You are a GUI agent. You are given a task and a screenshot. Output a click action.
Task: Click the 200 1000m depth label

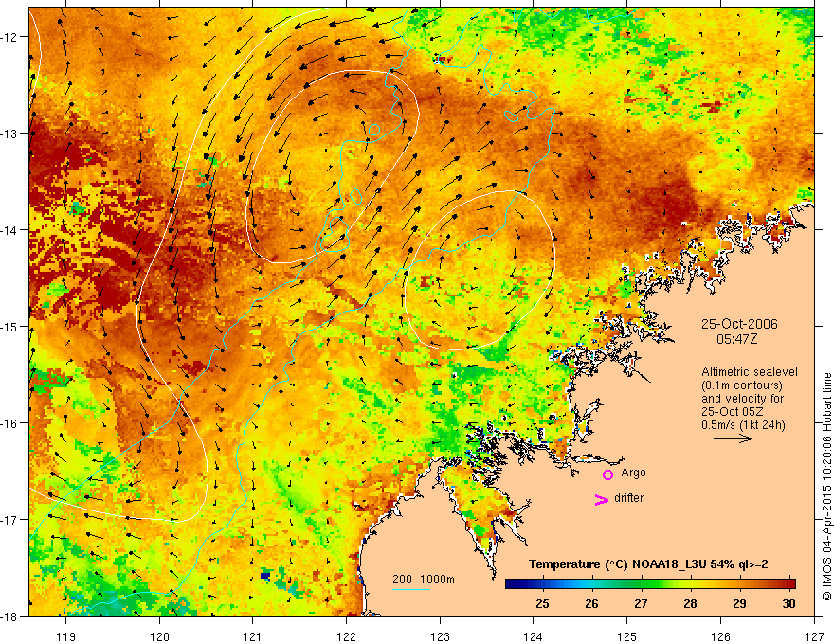424,580
